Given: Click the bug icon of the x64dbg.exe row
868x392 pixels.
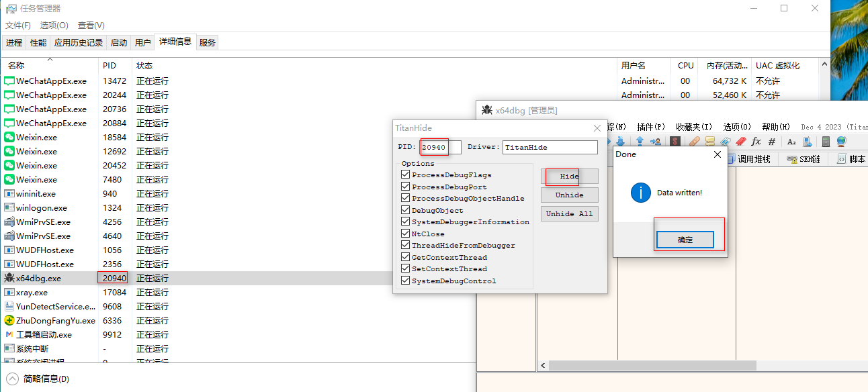Looking at the screenshot, I should pyautogui.click(x=9, y=278).
